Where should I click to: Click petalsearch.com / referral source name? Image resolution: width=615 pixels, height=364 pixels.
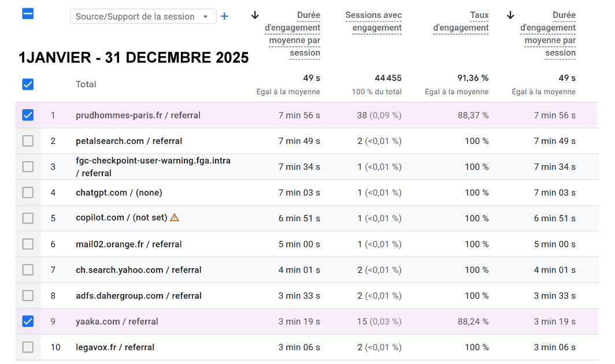pyautogui.click(x=129, y=141)
